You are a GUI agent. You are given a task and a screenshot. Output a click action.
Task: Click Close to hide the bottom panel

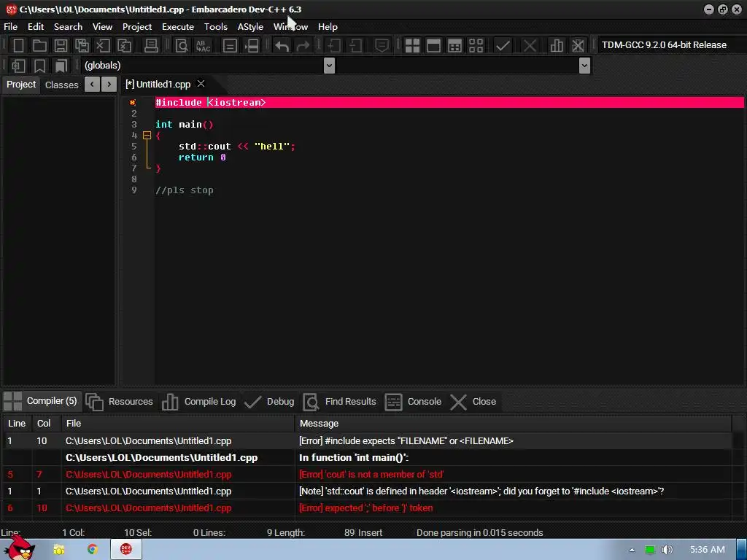click(473, 402)
